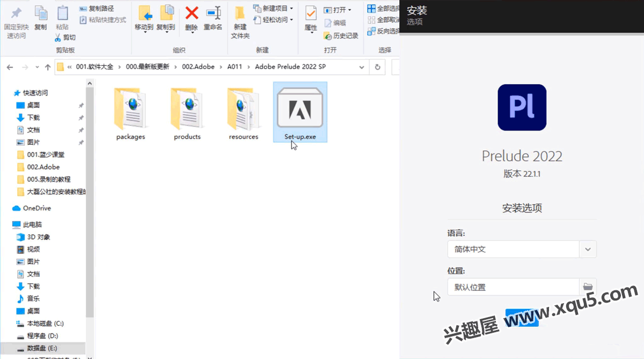Click the History (历史记录) icon
Screen dimensions: 644x359
[328, 36]
